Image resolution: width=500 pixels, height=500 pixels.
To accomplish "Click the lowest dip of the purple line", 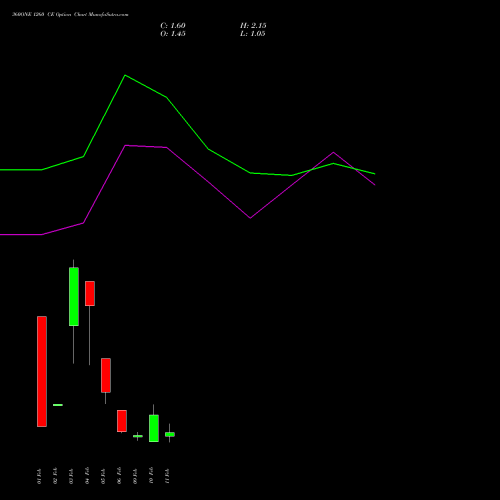I will pyautogui.click(x=250, y=218).
